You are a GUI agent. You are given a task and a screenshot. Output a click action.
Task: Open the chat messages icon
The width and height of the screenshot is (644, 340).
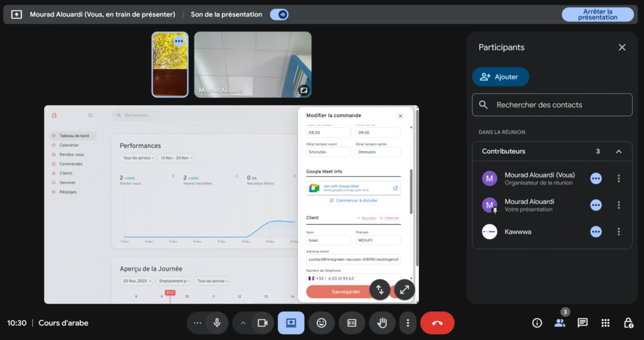[582, 323]
